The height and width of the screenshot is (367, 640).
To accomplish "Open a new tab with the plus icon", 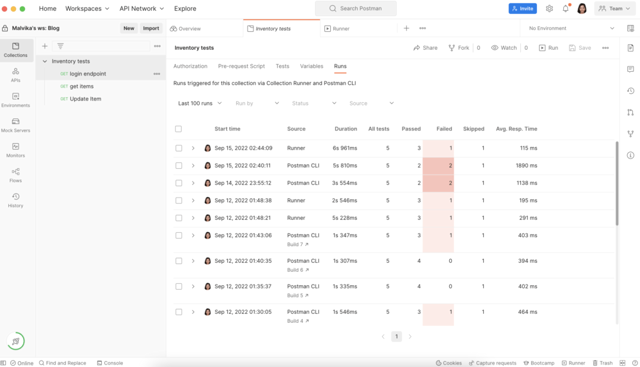I will [406, 28].
